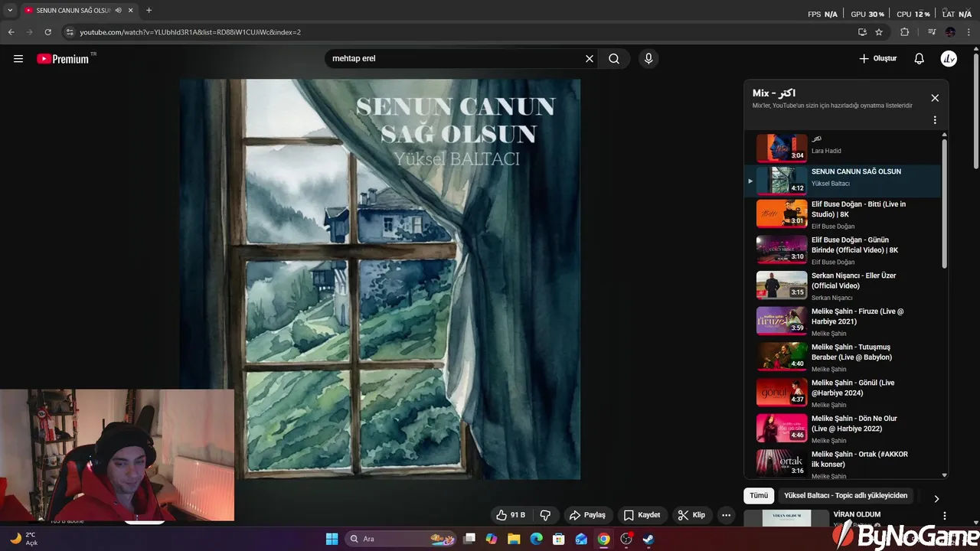Image resolution: width=980 pixels, height=551 pixels.
Task: Click the browser address bar URL
Action: pos(190,32)
